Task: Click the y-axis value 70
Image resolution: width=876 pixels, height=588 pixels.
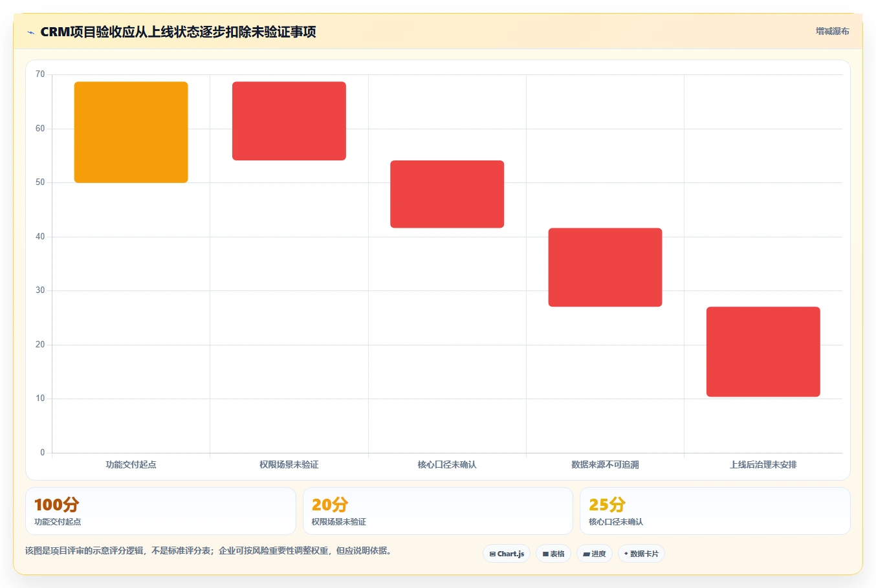Action: (x=40, y=74)
